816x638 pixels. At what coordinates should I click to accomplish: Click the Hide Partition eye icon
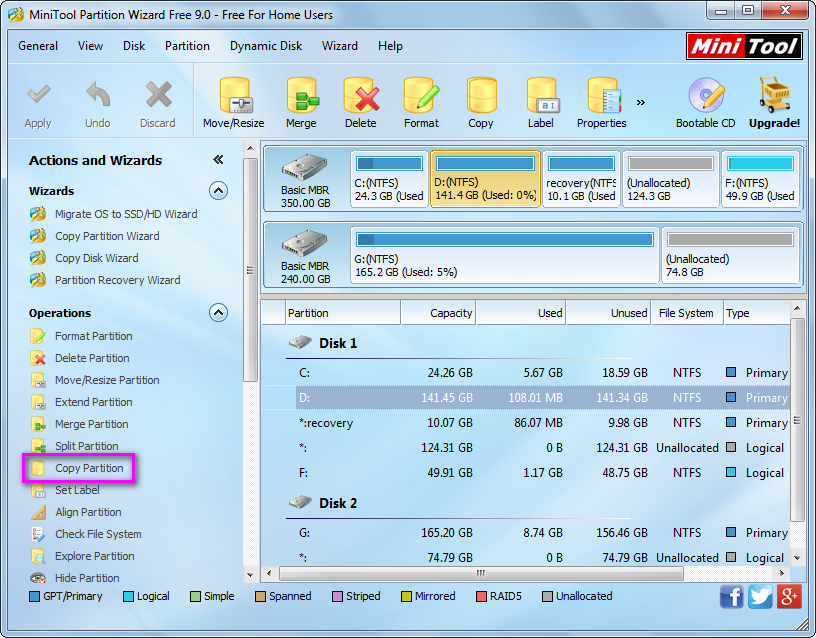coord(37,578)
